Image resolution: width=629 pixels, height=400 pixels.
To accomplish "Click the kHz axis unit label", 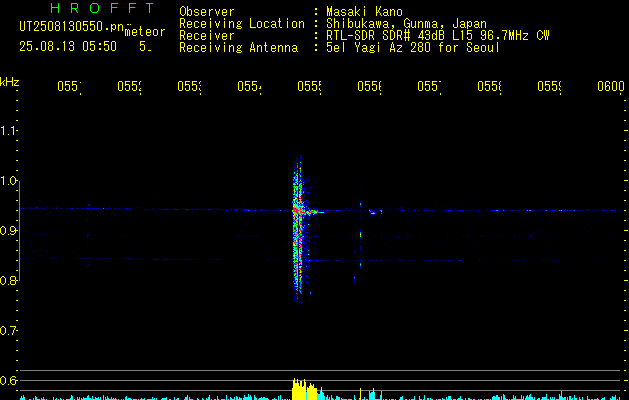I will point(10,82).
